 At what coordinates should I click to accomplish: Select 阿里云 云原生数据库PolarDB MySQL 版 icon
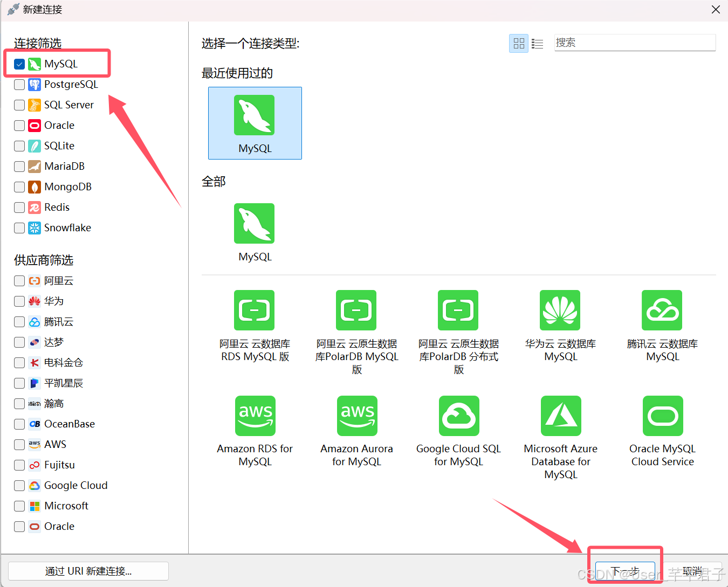coord(356,310)
